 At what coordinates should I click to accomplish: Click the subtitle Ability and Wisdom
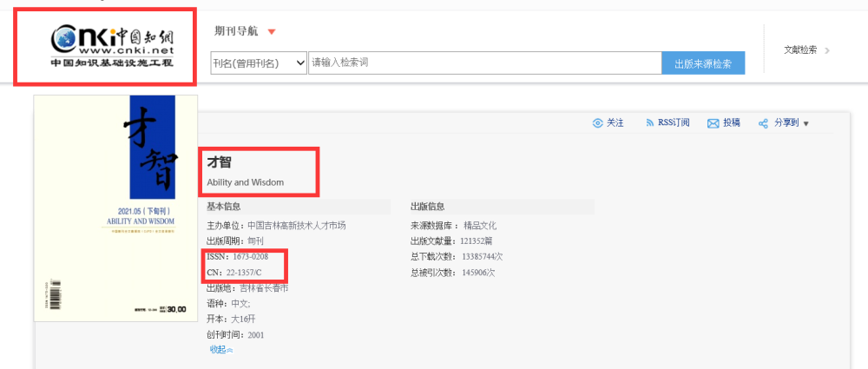[x=246, y=182]
